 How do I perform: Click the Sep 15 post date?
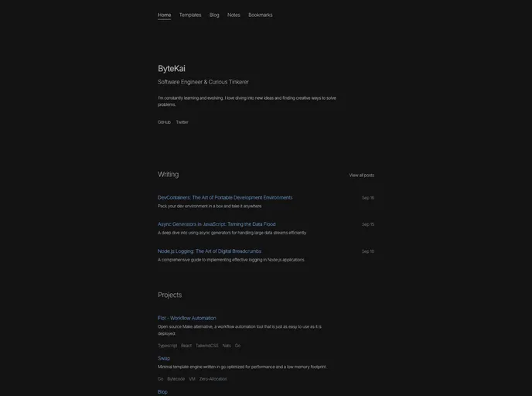click(x=368, y=224)
